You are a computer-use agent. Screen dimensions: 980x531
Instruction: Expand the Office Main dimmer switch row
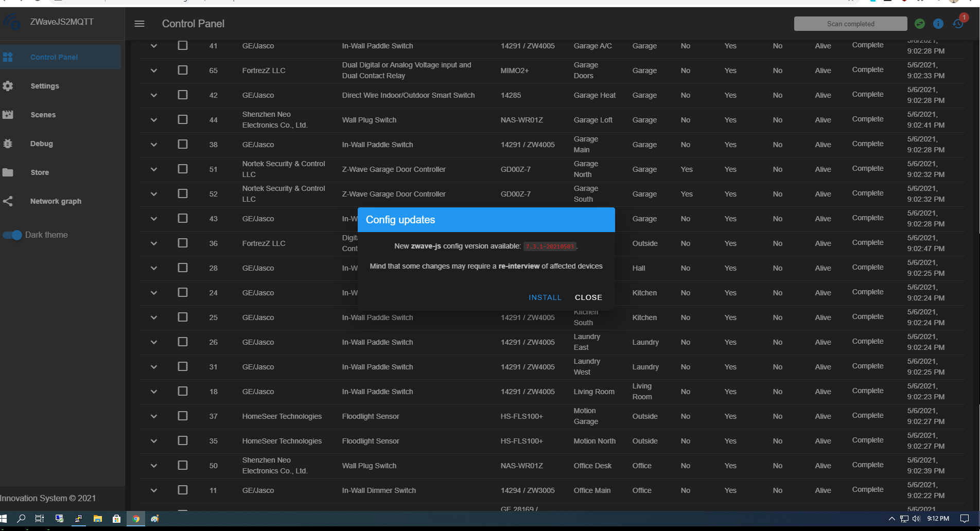[x=153, y=490]
